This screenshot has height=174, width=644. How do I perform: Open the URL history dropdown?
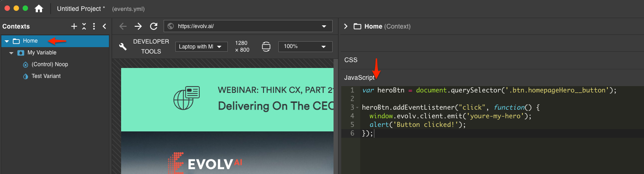coord(324,26)
